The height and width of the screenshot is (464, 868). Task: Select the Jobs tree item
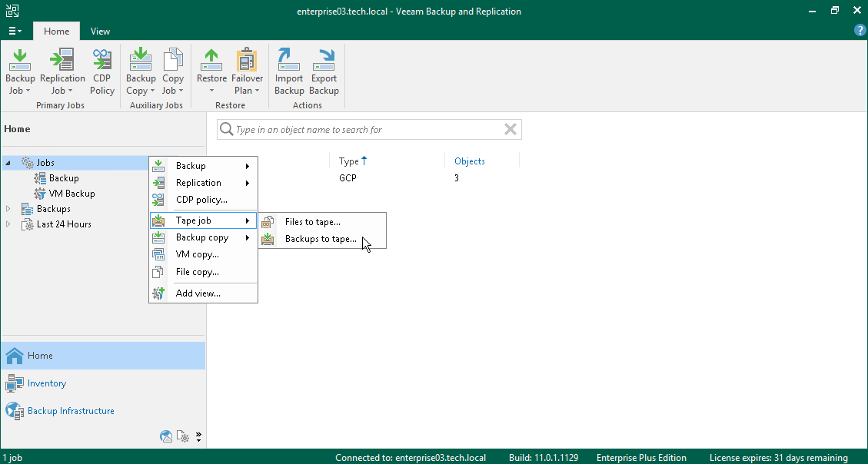[45, 163]
